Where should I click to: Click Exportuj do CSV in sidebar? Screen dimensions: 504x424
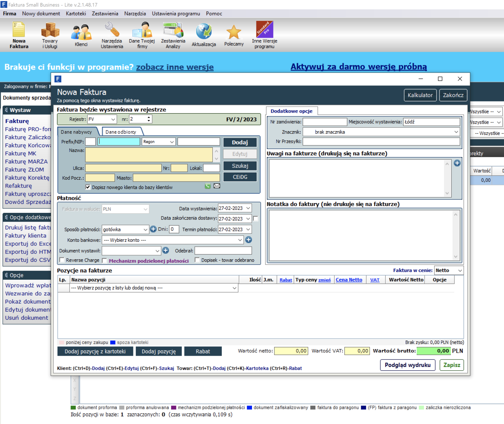point(28,260)
